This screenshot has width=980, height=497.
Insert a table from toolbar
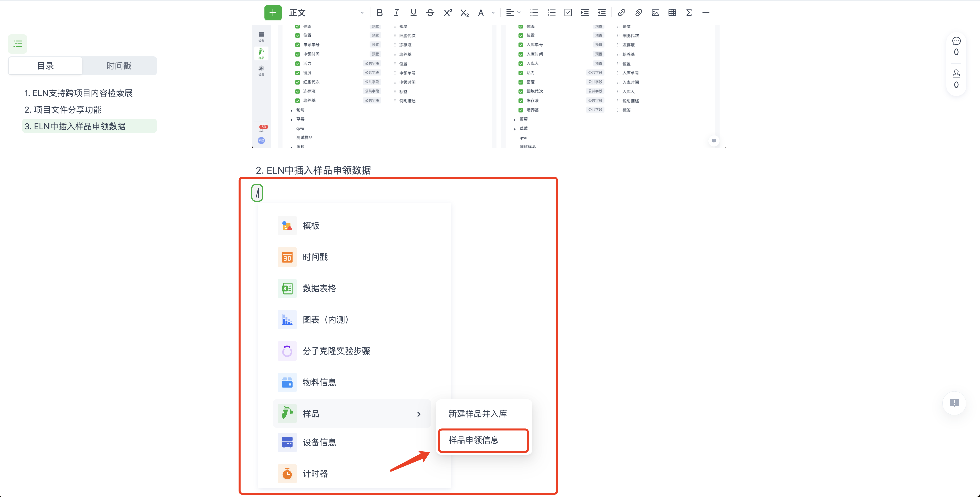pos(672,13)
